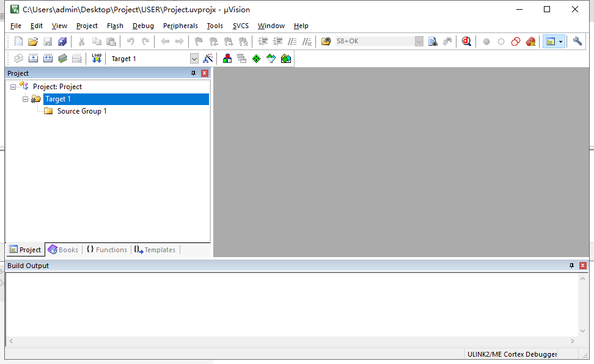Start the debug session with the 'd' icon
The height and width of the screenshot is (364, 594).
tap(466, 42)
